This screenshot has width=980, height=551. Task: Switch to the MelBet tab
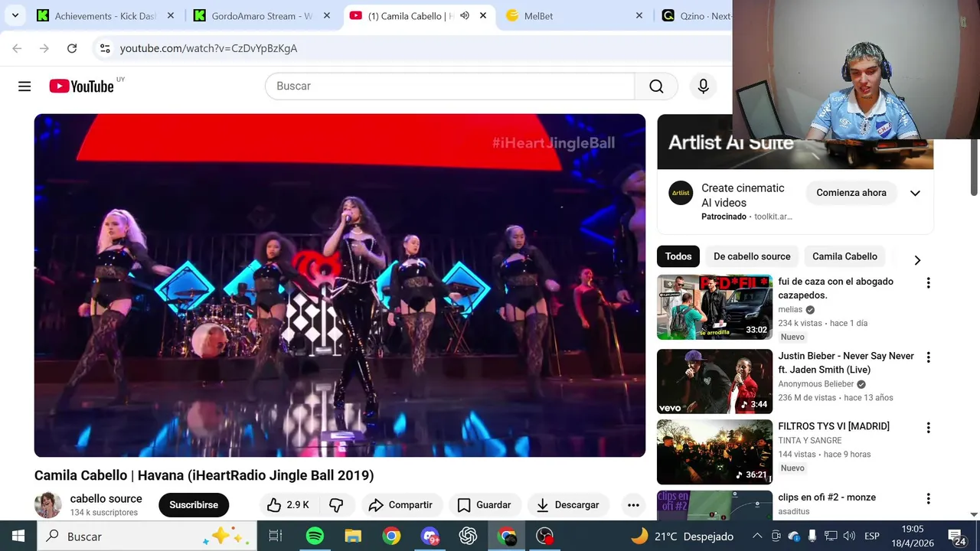click(574, 15)
